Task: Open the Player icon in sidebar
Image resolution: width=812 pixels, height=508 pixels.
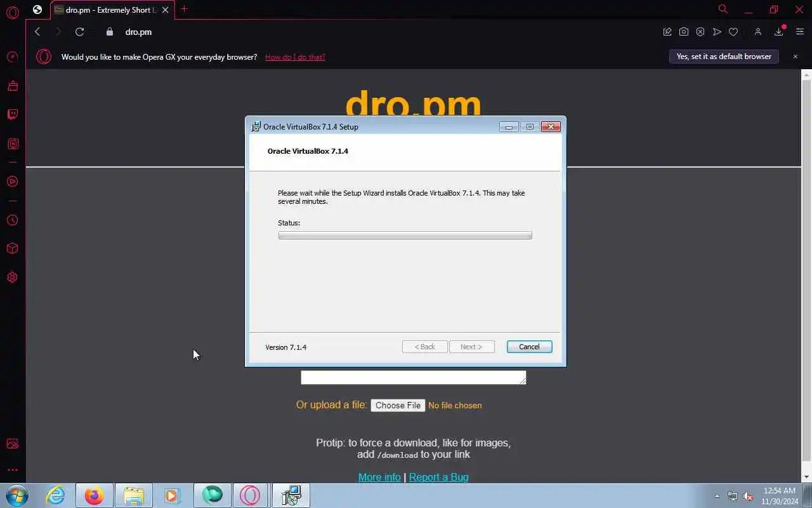Action: [12, 182]
